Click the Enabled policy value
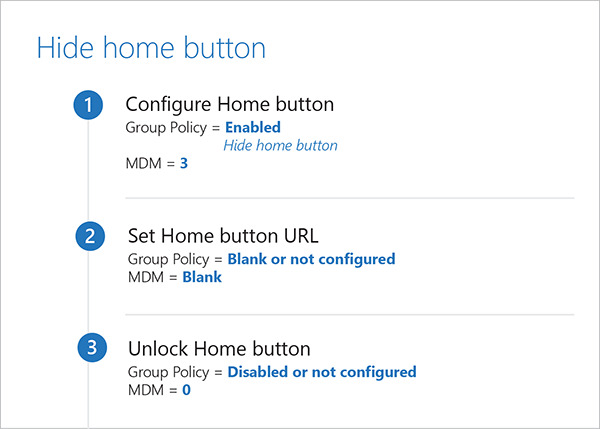Image resolution: width=600 pixels, height=429 pixels. point(252,127)
